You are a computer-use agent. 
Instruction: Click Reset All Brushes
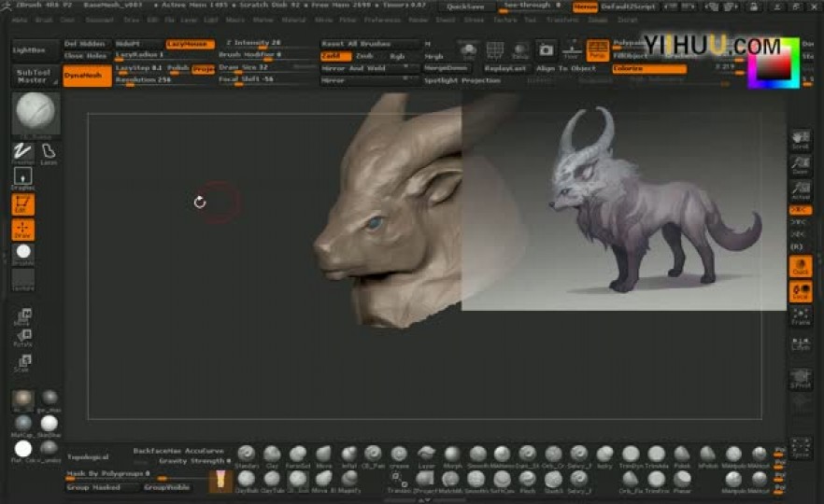pyautogui.click(x=368, y=44)
